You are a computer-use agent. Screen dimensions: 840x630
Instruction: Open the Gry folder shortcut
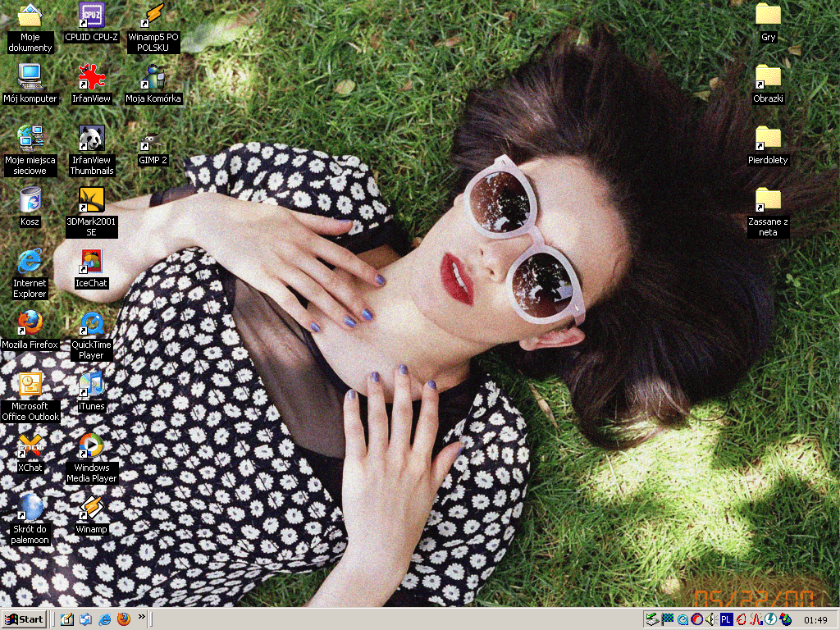[x=768, y=15]
